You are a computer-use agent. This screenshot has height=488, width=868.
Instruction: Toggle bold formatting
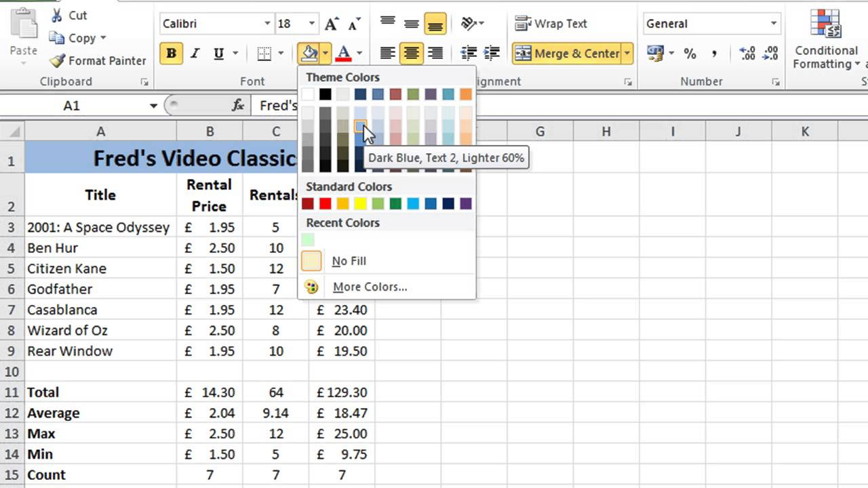pyautogui.click(x=172, y=53)
